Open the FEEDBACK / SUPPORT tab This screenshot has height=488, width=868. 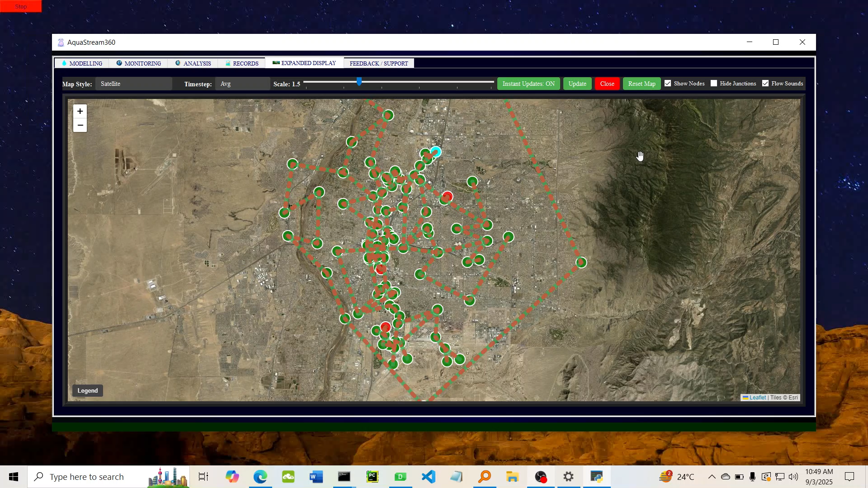[x=378, y=63]
